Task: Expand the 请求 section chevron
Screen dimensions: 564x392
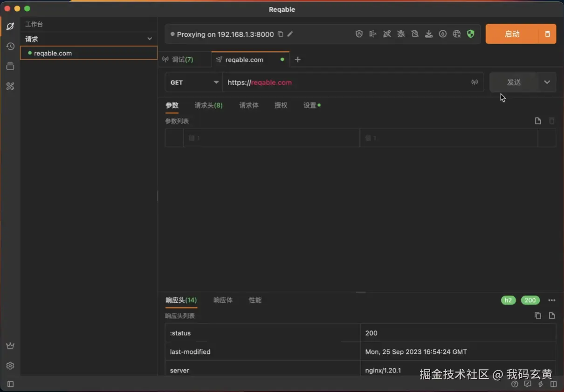Action: (150, 39)
